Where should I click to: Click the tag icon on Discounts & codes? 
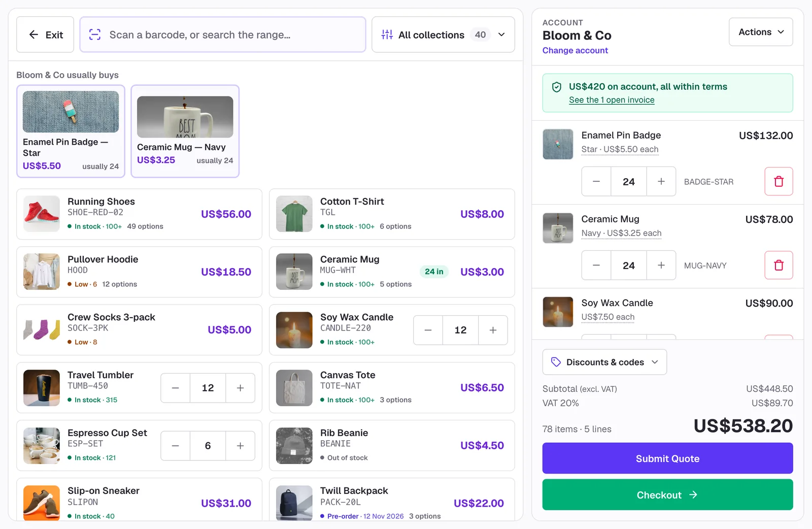point(556,362)
